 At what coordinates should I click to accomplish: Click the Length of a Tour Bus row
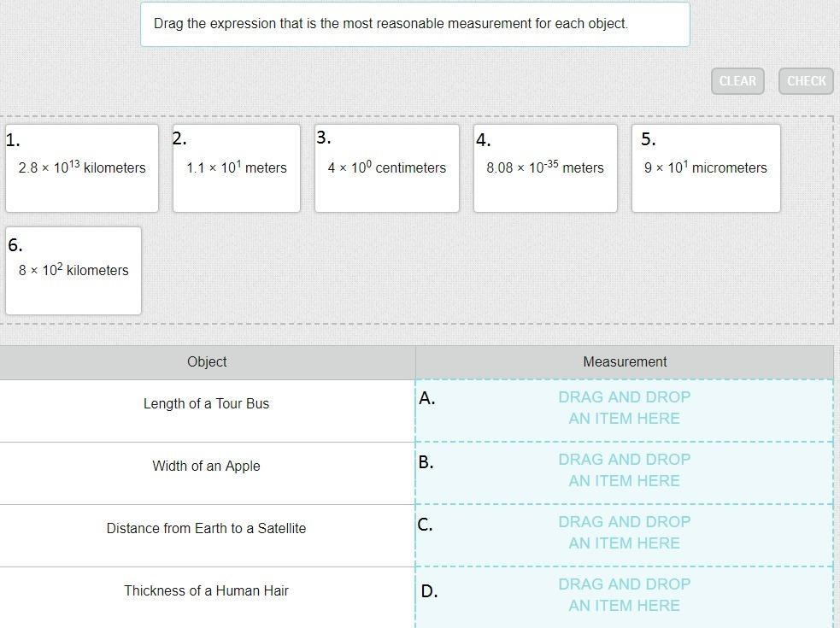[x=206, y=404]
